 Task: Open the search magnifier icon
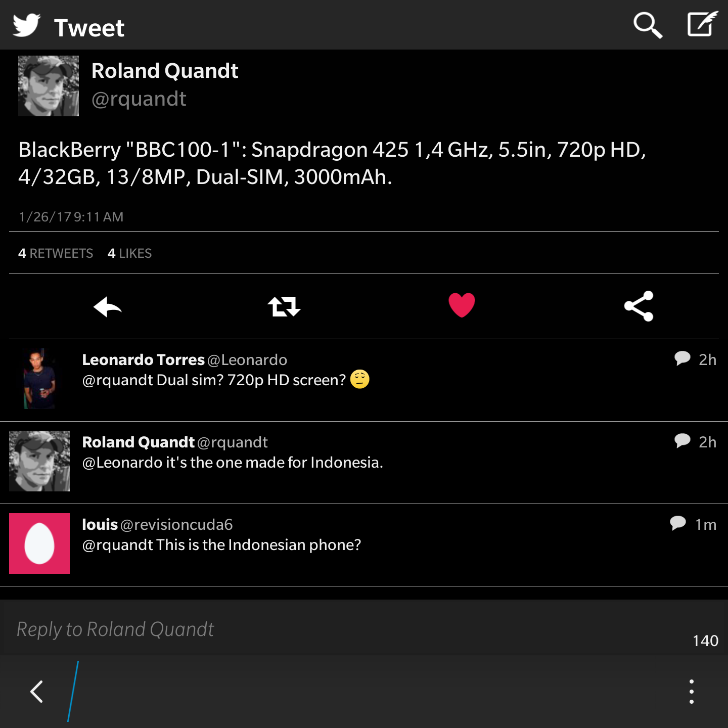pos(648,25)
